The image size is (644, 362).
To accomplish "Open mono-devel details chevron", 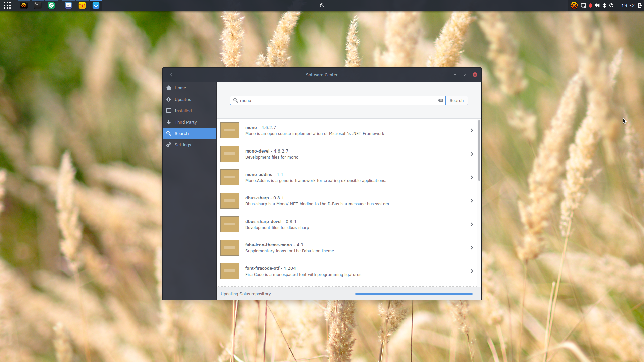I will (472, 154).
